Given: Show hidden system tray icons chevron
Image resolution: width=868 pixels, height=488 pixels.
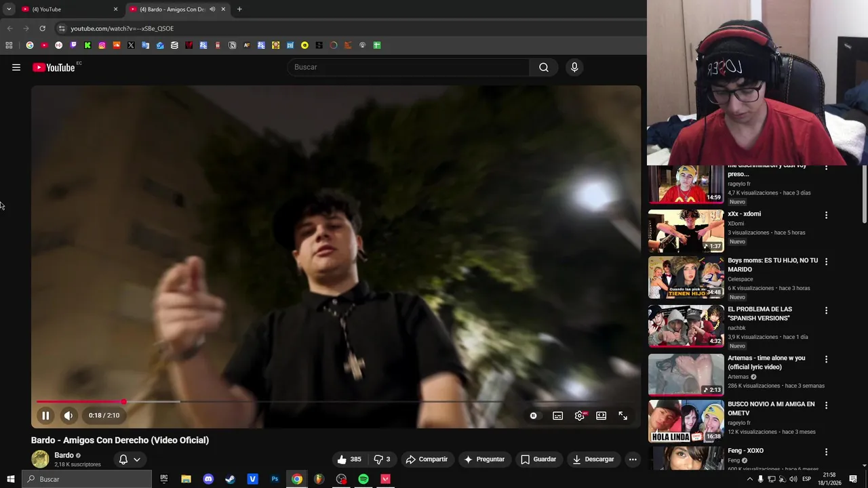Looking at the screenshot, I should pos(749,479).
